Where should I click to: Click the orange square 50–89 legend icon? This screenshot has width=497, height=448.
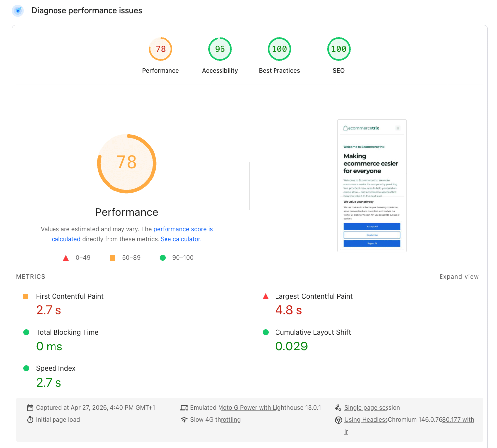pyautogui.click(x=112, y=258)
